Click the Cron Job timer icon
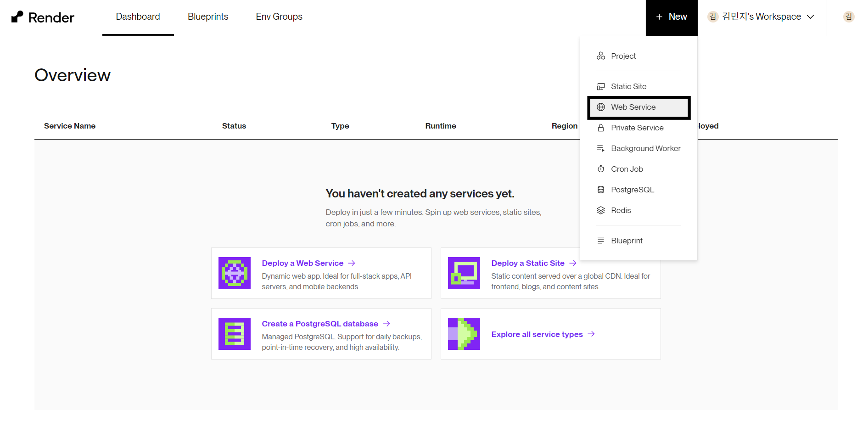868x427 pixels. point(601,169)
